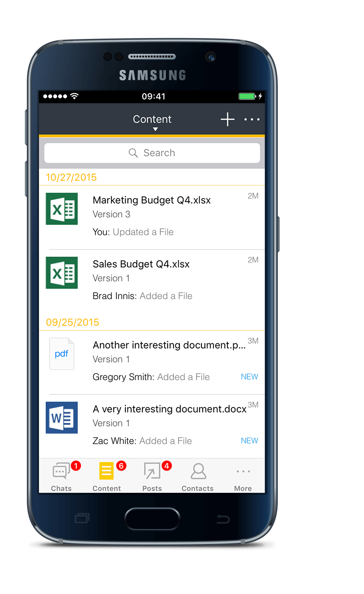Show the More tab options

coord(243,476)
